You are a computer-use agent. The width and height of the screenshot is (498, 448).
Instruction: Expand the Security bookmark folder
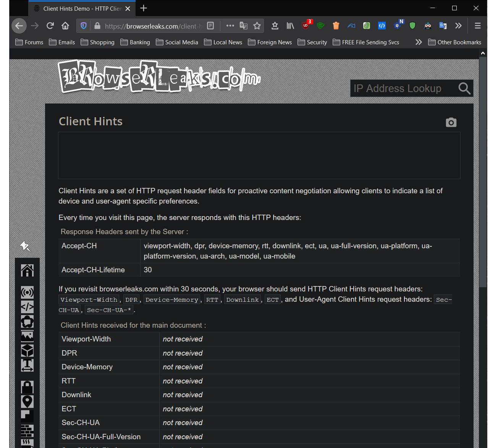click(x=312, y=42)
